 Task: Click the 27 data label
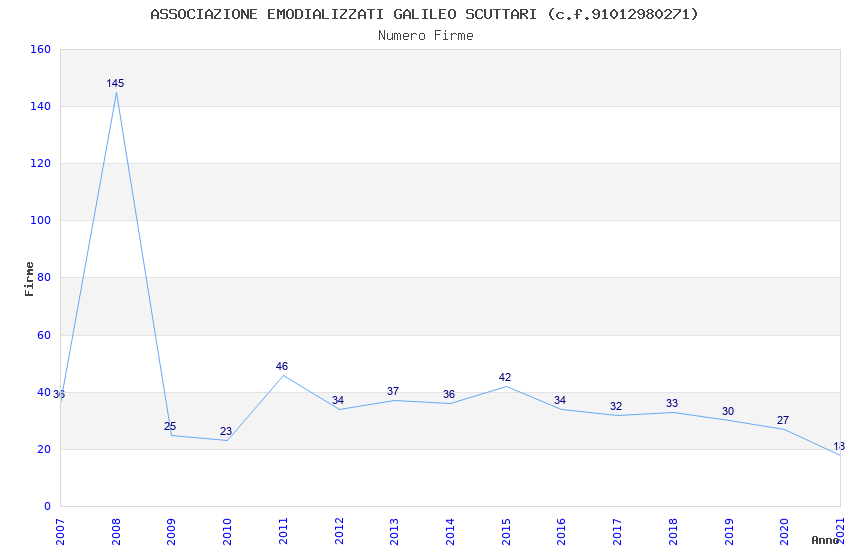(x=783, y=420)
